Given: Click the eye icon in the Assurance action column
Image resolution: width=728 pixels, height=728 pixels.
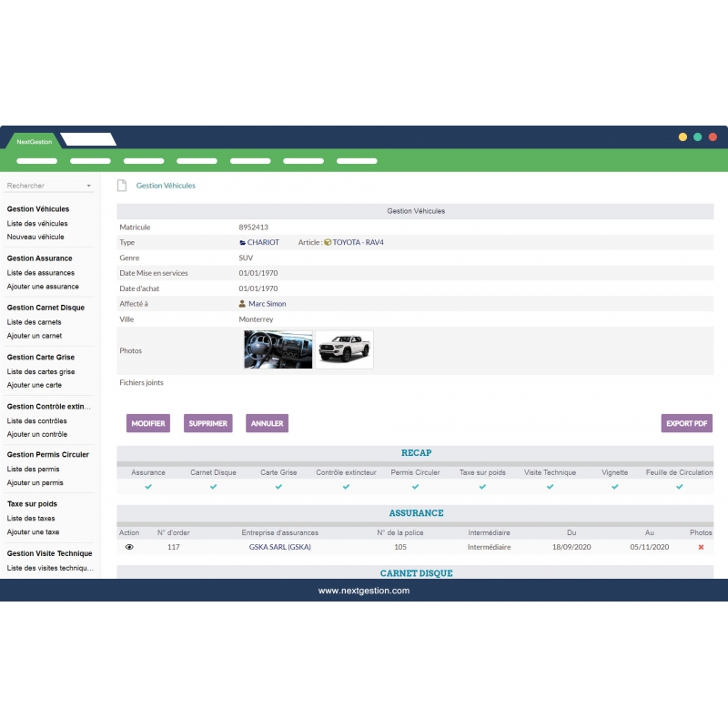Looking at the screenshot, I should point(128,546).
